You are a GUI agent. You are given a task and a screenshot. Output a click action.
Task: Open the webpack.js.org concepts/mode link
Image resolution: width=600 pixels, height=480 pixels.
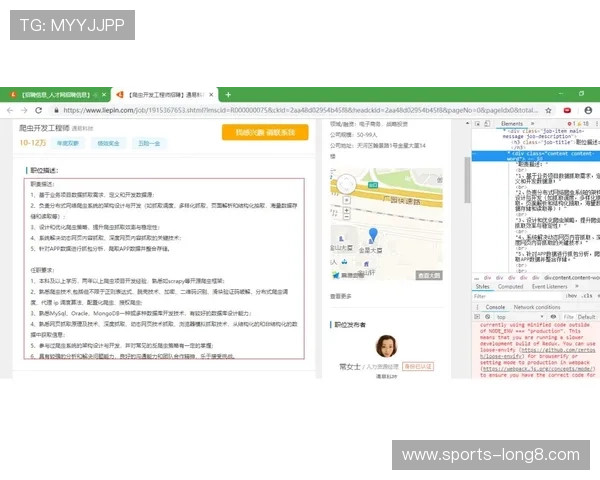tap(538, 369)
